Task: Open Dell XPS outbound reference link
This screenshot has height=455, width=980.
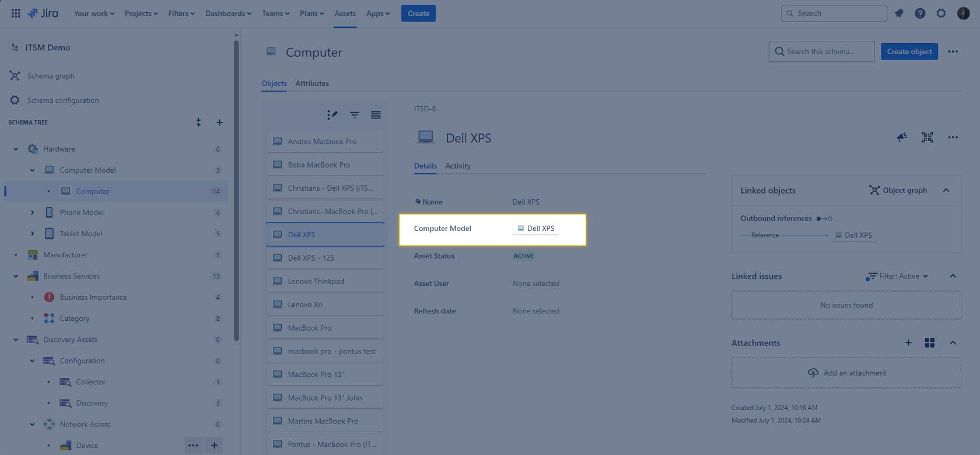Action: pyautogui.click(x=853, y=235)
